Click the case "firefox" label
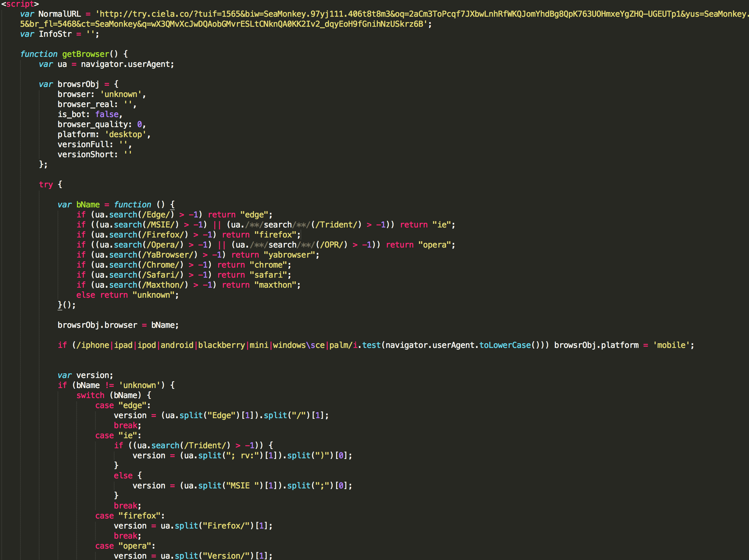 tap(130, 516)
